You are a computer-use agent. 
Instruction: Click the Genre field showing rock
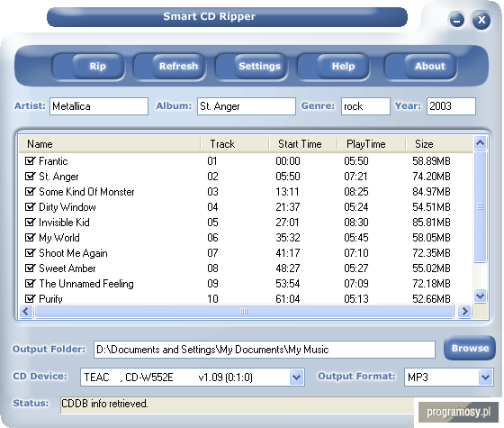(365, 106)
